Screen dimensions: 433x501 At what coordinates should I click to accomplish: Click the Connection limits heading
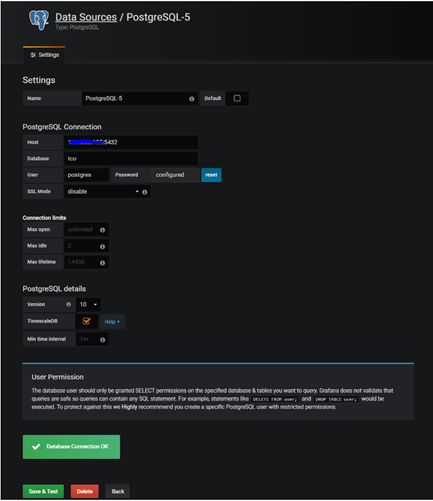pyautogui.click(x=44, y=218)
